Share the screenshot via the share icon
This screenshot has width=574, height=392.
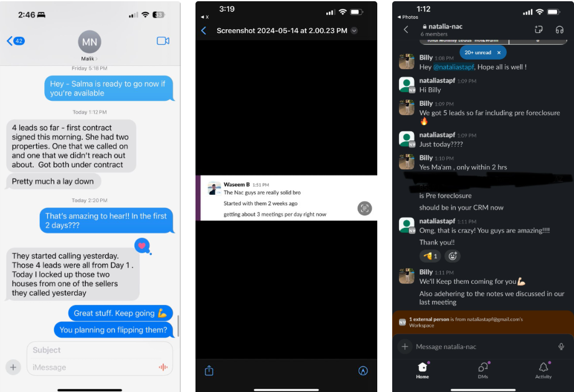point(209,370)
